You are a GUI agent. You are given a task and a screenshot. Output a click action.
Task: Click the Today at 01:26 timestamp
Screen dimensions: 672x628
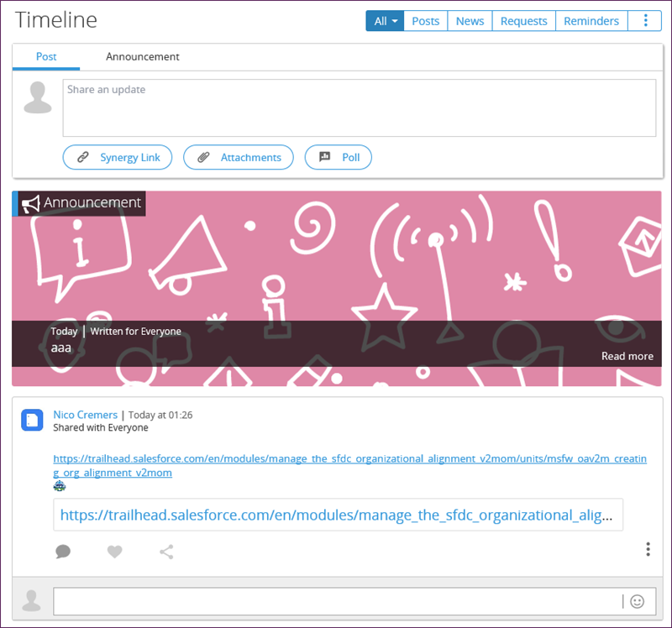160,415
